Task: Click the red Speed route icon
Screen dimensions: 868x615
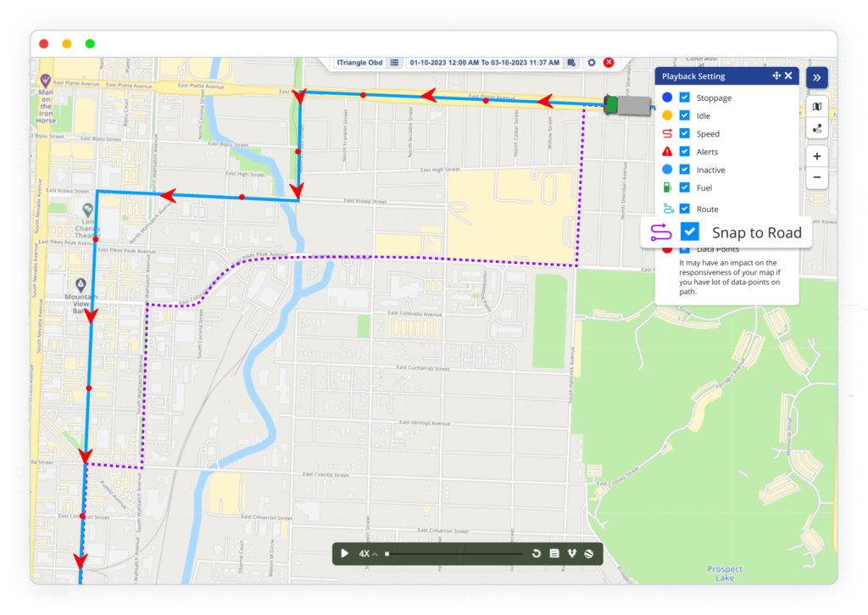Action: pyautogui.click(x=667, y=133)
